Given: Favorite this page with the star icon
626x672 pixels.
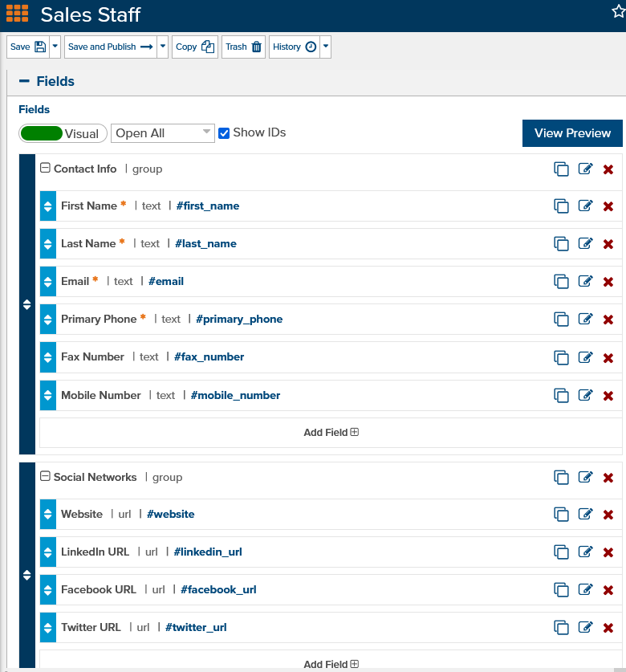Looking at the screenshot, I should 619,11.
